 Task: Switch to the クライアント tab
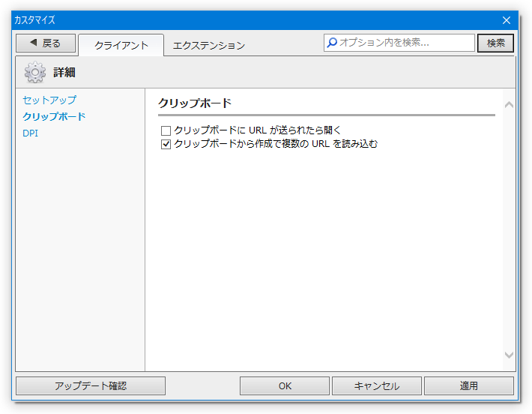coord(121,45)
